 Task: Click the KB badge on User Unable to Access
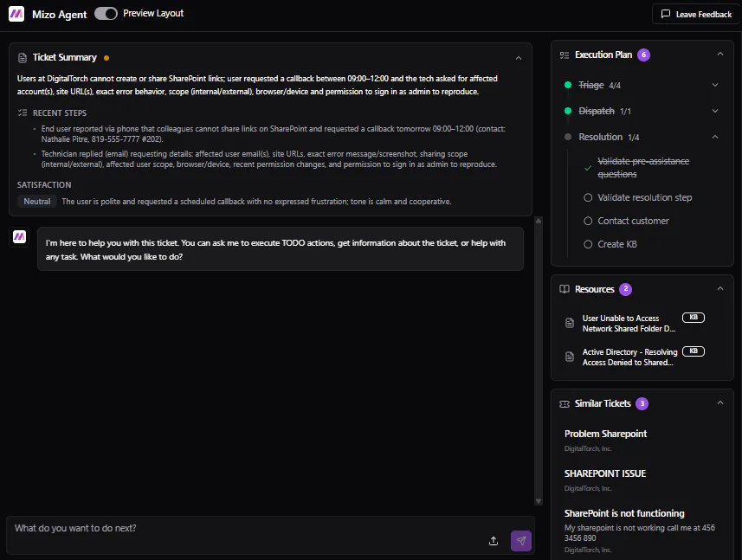pos(694,318)
